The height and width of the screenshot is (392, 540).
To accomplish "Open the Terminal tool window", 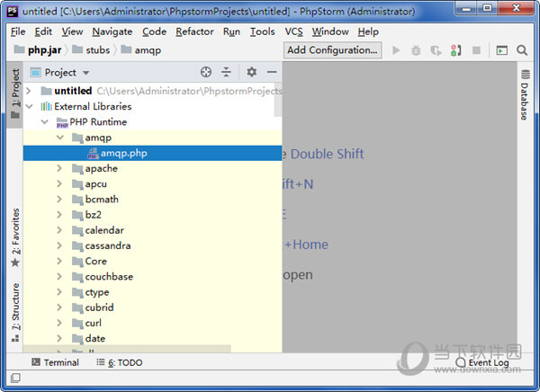I will point(55,362).
